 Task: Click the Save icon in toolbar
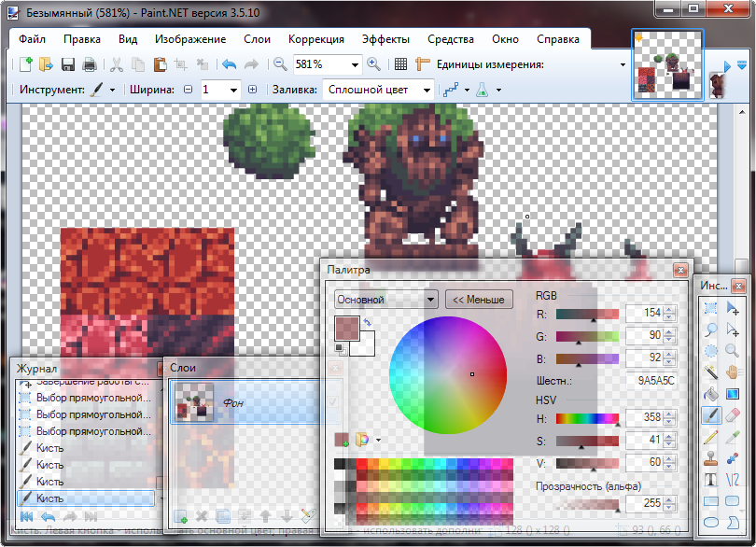(x=68, y=64)
